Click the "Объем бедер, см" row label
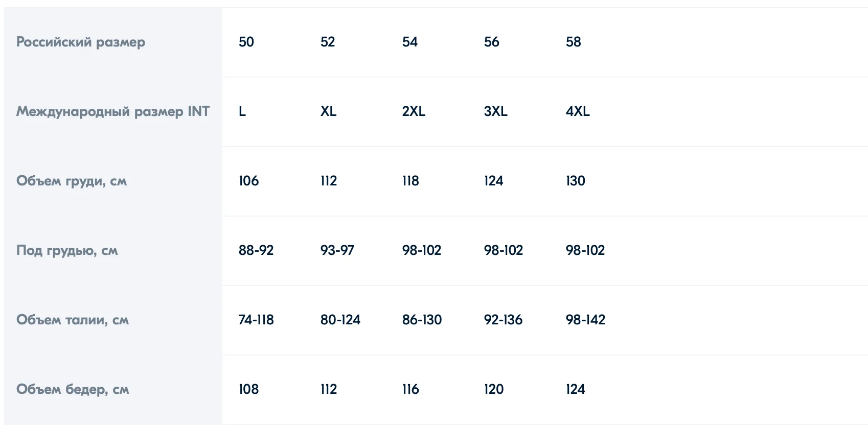The width and height of the screenshot is (868, 425). pyautogui.click(x=73, y=389)
